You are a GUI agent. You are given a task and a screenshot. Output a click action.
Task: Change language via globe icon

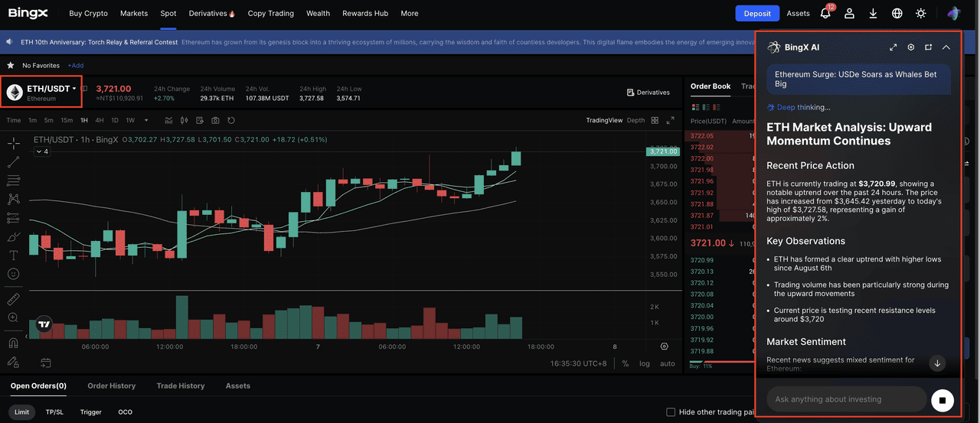(x=897, y=13)
